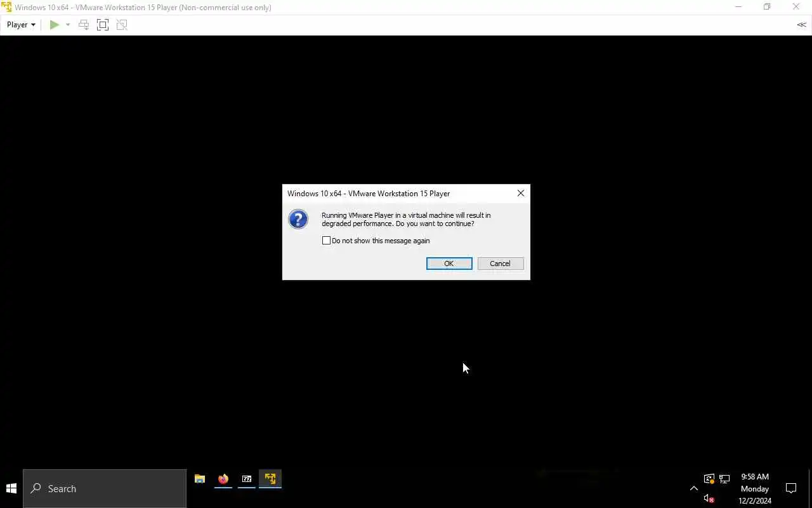Click the green Power On play button
Viewport: 812px width, 508px height.
55,25
